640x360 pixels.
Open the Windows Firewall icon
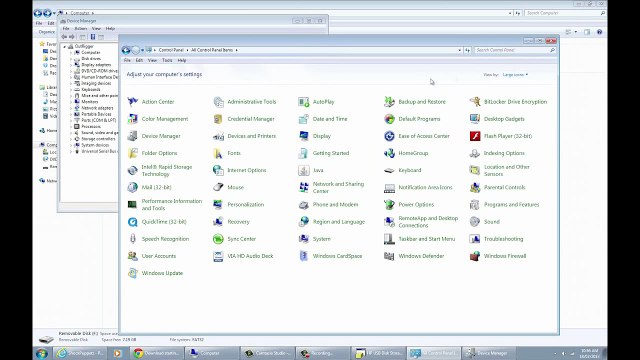point(475,256)
